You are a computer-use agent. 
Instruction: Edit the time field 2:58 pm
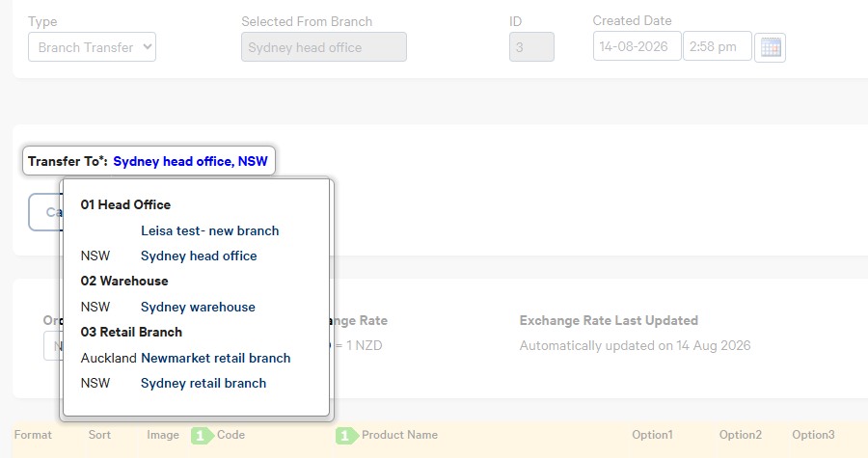718,46
